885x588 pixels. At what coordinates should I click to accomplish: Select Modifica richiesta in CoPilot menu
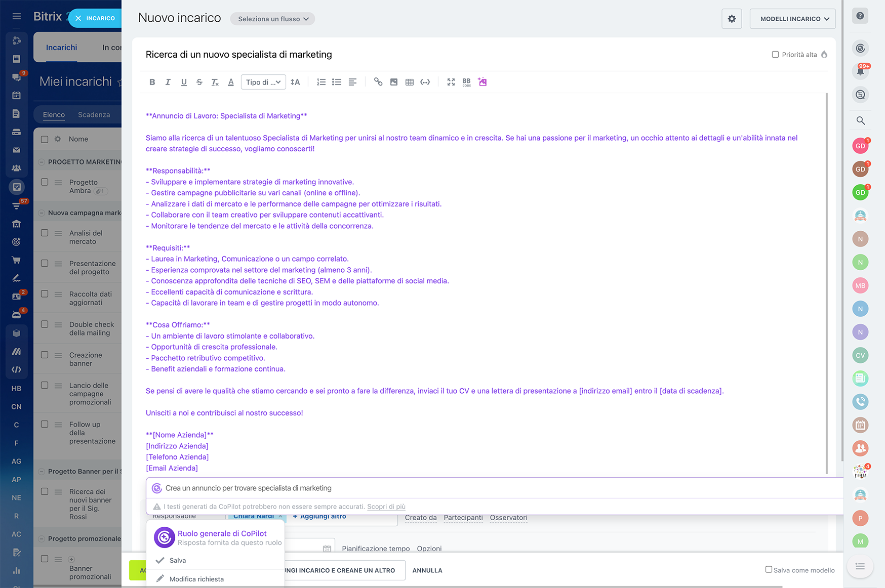196,579
